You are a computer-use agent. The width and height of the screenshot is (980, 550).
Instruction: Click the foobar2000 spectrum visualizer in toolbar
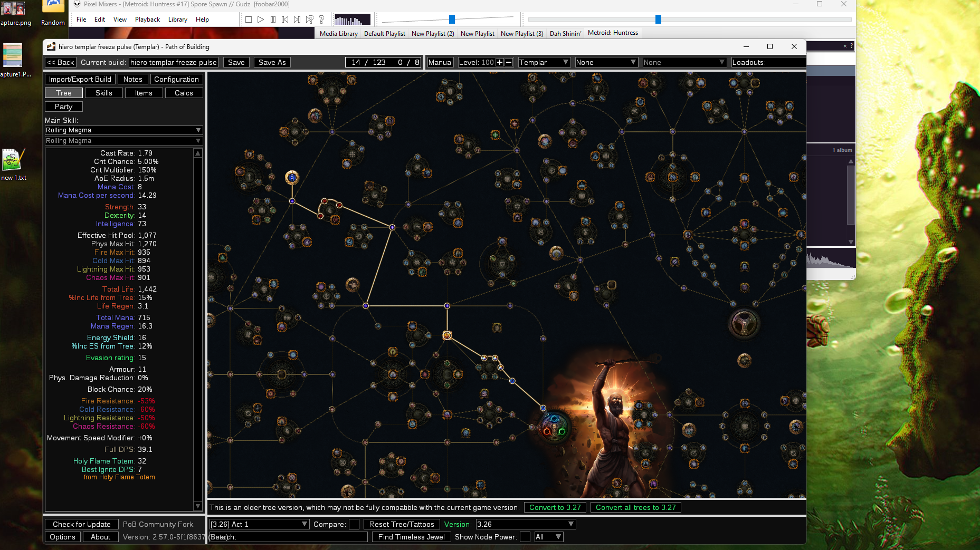coord(353,20)
